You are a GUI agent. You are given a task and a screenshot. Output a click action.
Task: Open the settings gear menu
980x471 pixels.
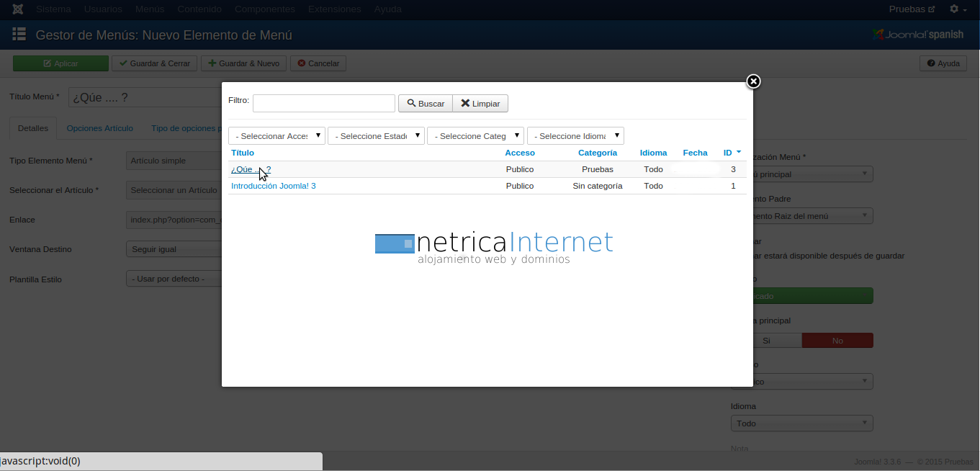click(x=958, y=9)
